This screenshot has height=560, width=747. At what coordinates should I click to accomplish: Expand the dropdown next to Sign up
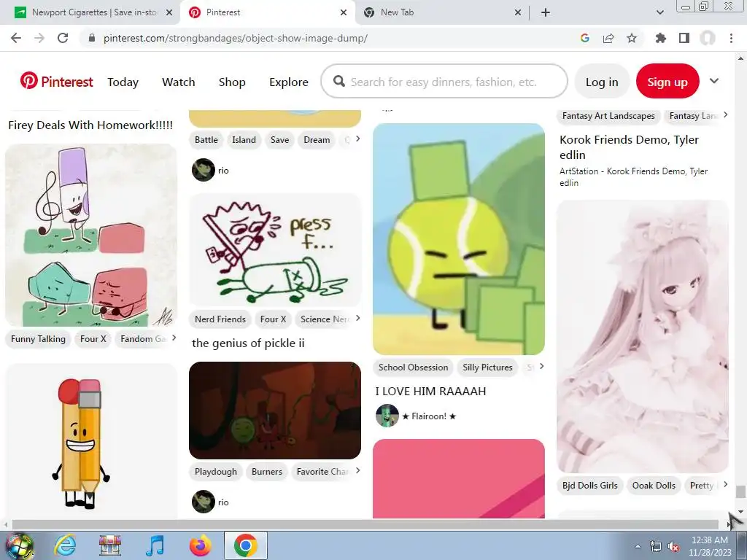(x=713, y=80)
